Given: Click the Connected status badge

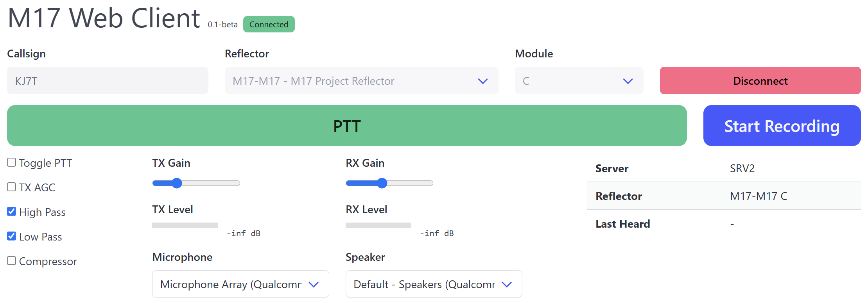Looking at the screenshot, I should (269, 24).
